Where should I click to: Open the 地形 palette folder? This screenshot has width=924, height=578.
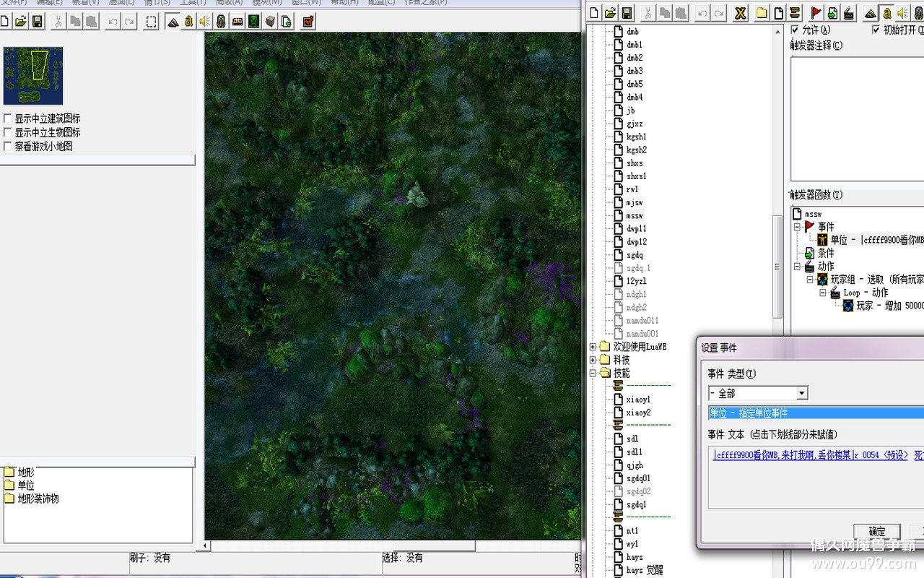pyautogui.click(x=26, y=473)
